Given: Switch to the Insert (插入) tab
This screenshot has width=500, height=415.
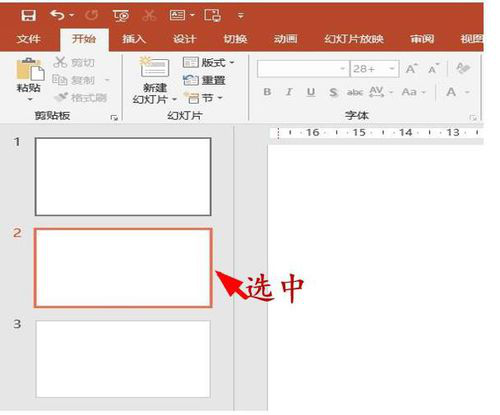Looking at the screenshot, I should click(x=133, y=39).
